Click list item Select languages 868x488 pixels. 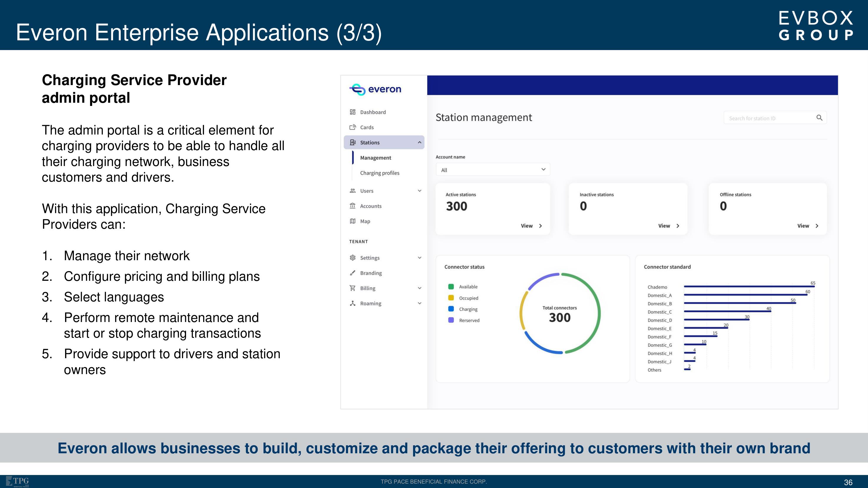[x=114, y=297]
